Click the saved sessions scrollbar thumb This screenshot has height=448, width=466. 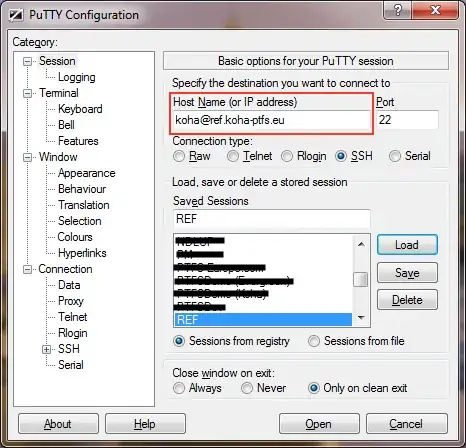pos(361,279)
